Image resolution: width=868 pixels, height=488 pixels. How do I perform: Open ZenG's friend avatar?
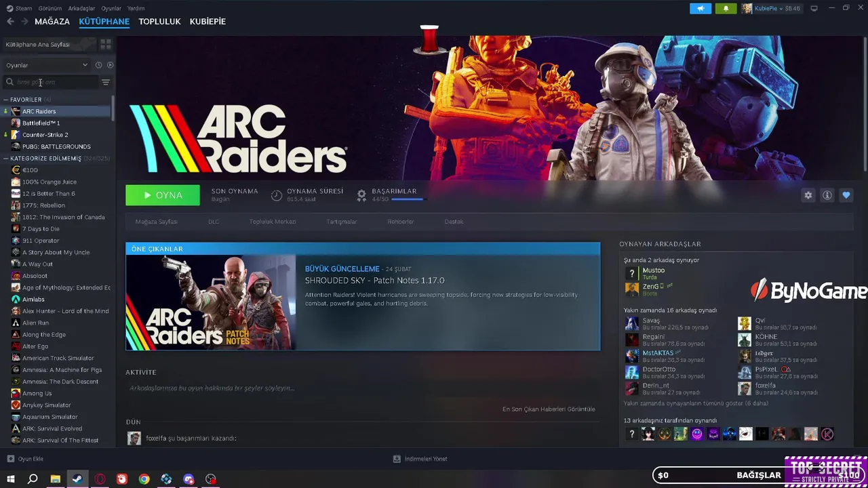(x=631, y=289)
